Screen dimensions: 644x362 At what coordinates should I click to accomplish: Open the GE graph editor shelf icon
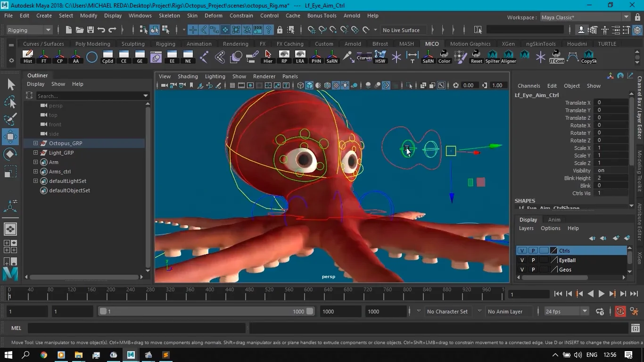[x=140, y=57]
